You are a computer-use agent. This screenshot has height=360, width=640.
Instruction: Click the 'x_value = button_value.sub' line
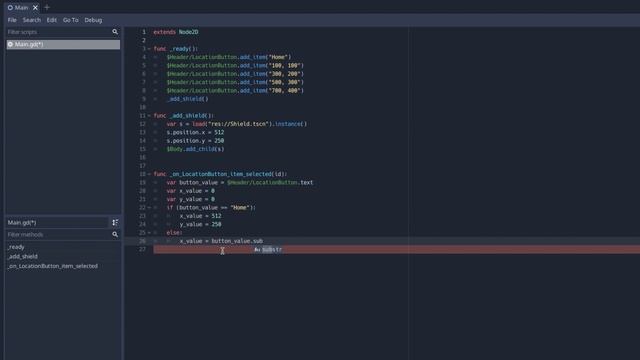pyautogui.click(x=221, y=241)
